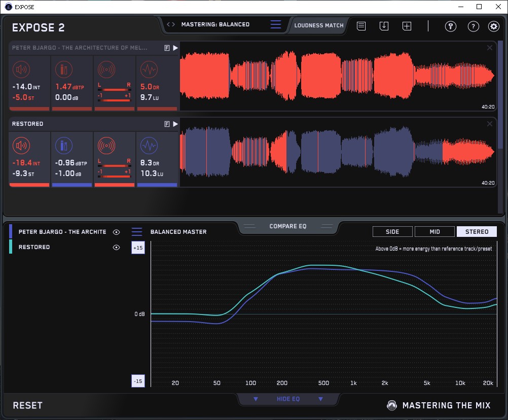Open the Balanced Master reference menu
This screenshot has height=420, width=508.
point(137,232)
